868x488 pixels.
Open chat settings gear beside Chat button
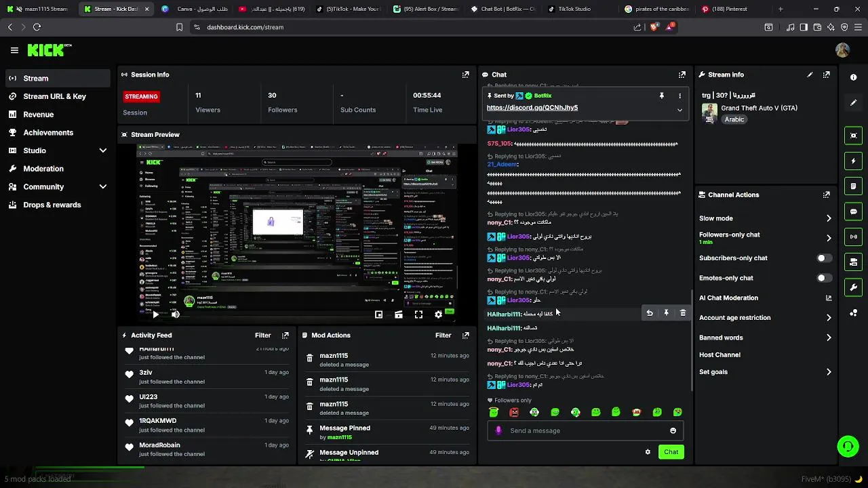(648, 452)
